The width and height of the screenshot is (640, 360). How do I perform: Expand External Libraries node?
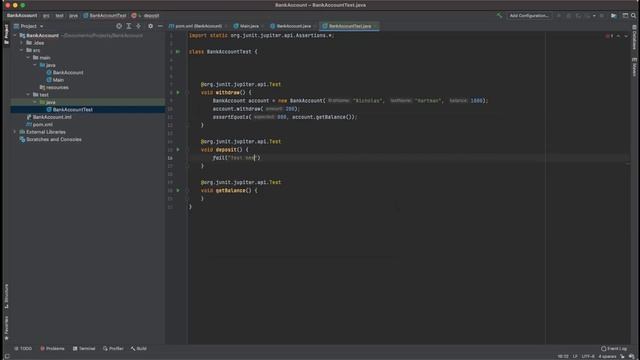(x=15, y=132)
